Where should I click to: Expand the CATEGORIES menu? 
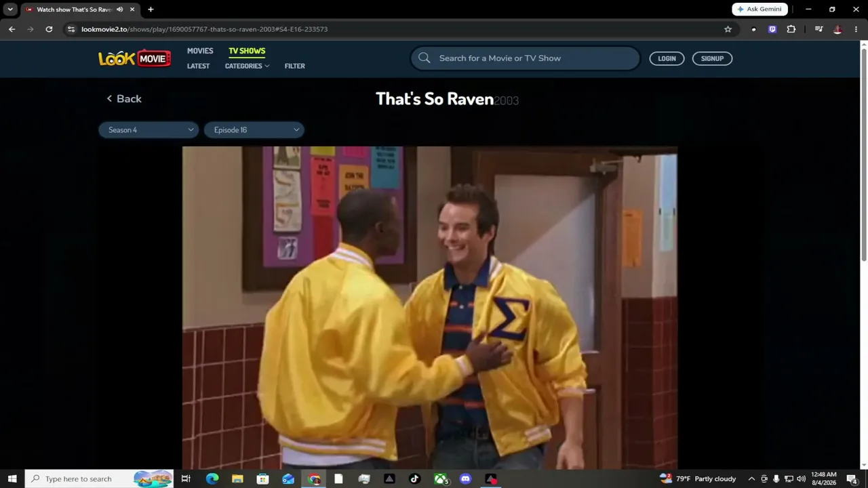(x=247, y=66)
